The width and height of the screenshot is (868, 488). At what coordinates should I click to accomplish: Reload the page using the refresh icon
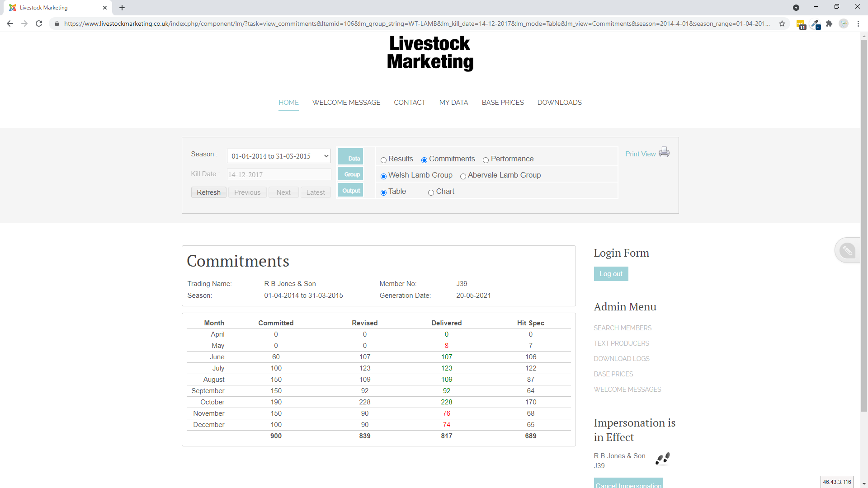[x=39, y=24]
